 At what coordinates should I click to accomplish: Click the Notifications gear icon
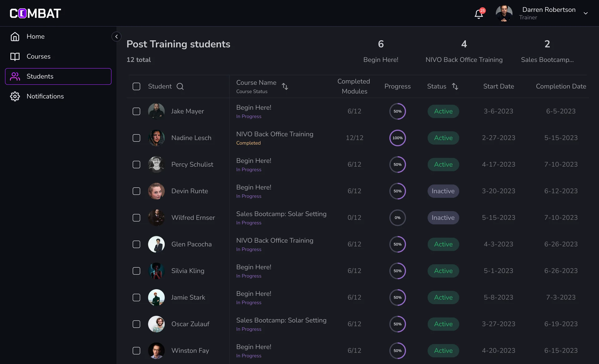pos(15,96)
